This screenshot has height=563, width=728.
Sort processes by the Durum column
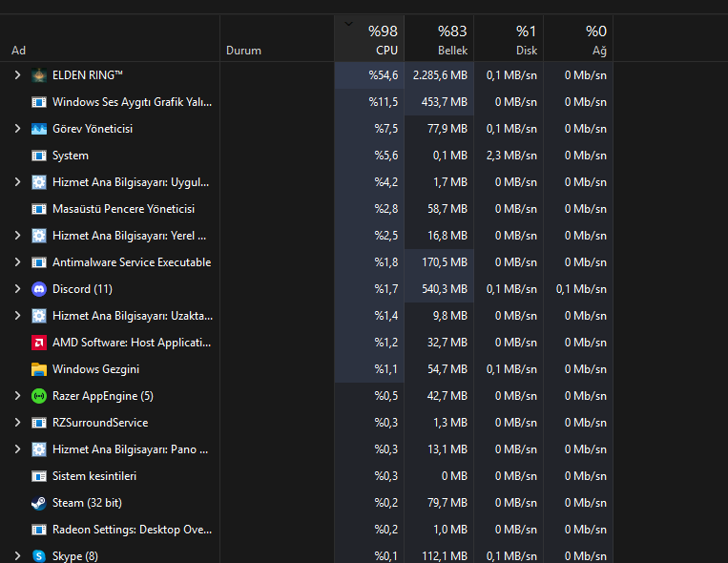278,38
